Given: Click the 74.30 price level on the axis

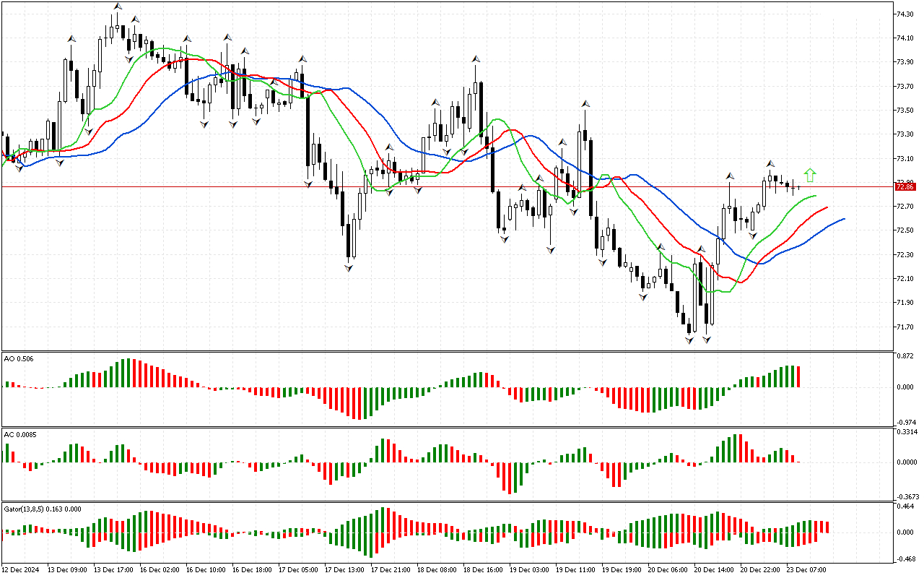Looking at the screenshot, I should pos(905,14).
